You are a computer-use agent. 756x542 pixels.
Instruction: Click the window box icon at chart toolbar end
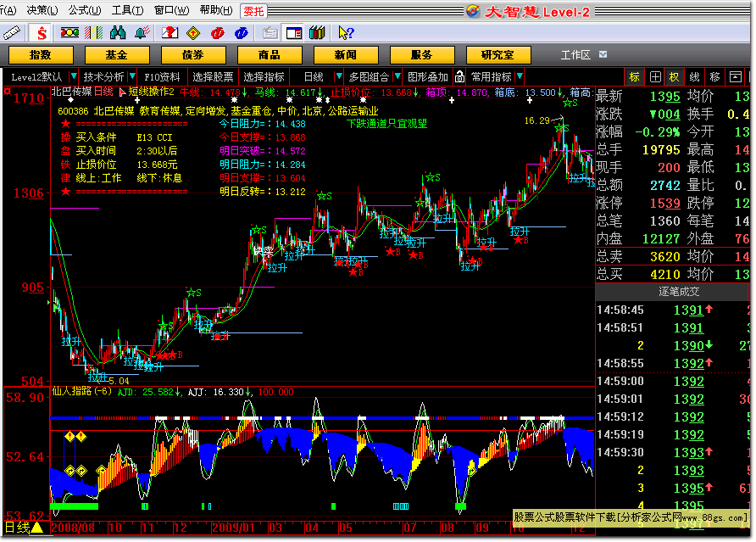[x=736, y=77]
